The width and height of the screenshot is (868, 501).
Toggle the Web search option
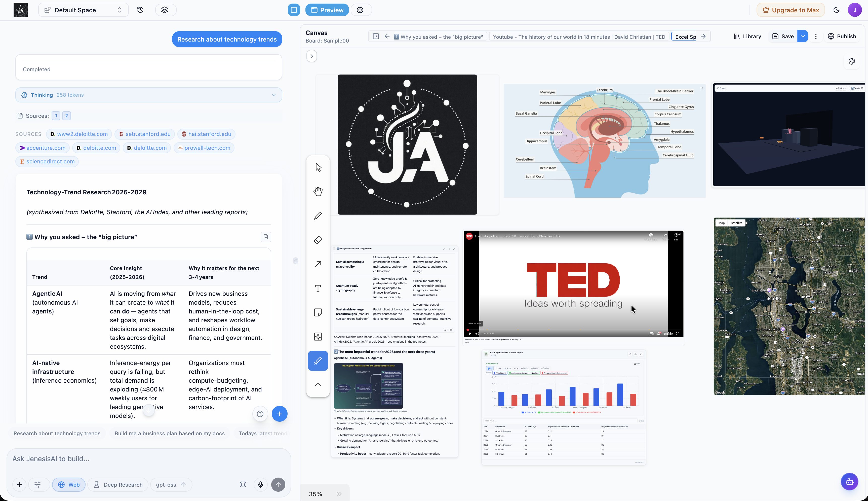(69, 484)
